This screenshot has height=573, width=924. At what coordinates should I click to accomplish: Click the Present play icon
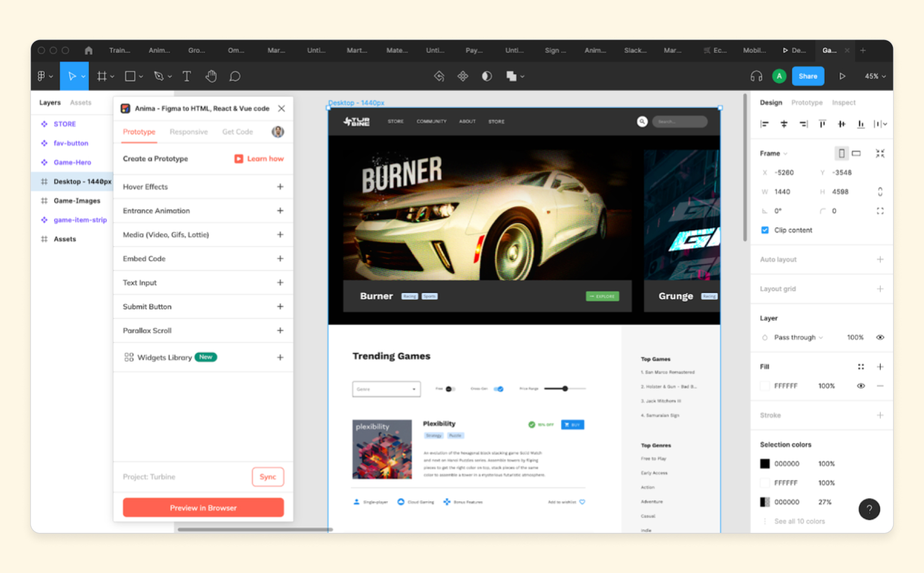[x=842, y=76]
